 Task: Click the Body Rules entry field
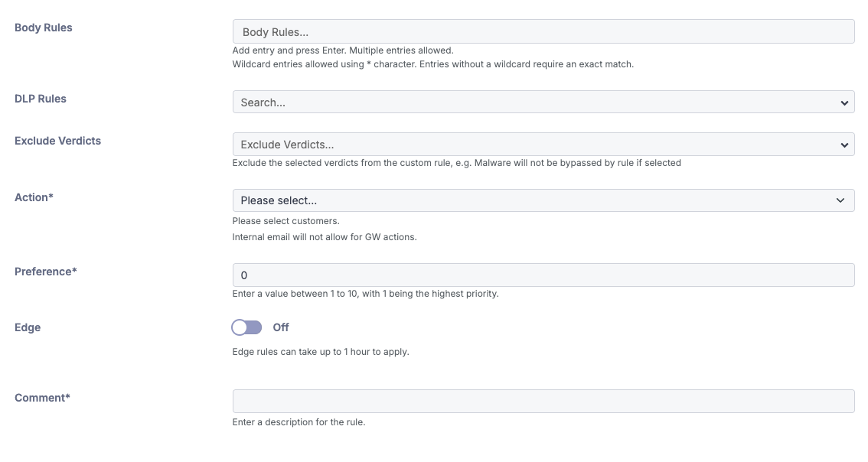pos(543,31)
